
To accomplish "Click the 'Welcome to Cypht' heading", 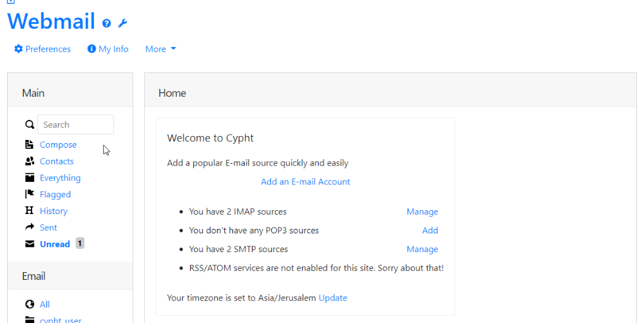I will [211, 138].
